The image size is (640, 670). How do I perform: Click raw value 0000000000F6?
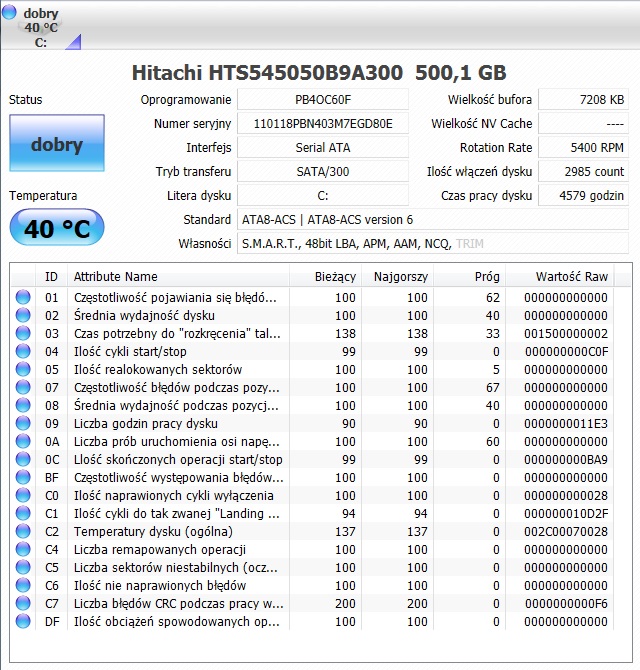[x=566, y=604]
